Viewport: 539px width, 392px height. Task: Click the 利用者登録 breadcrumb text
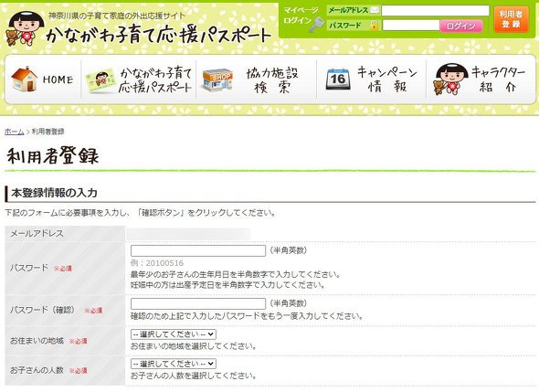(x=48, y=132)
